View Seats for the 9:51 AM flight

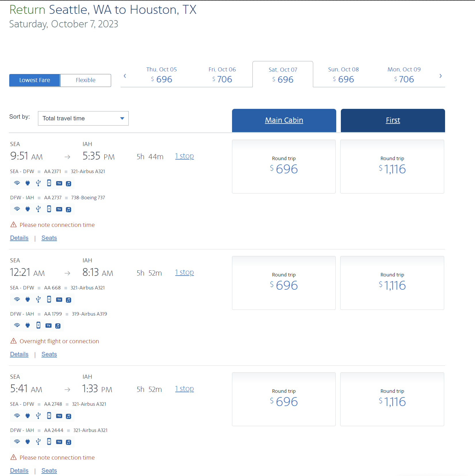[x=49, y=238]
